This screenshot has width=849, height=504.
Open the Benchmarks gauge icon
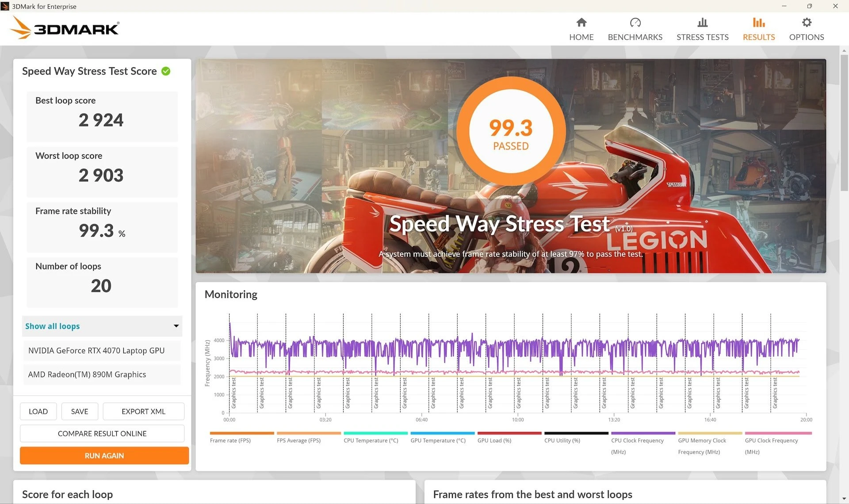pos(635,22)
